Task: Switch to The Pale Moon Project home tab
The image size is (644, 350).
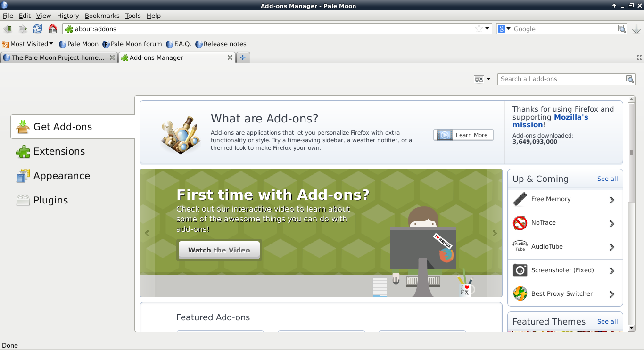Action: coord(59,57)
